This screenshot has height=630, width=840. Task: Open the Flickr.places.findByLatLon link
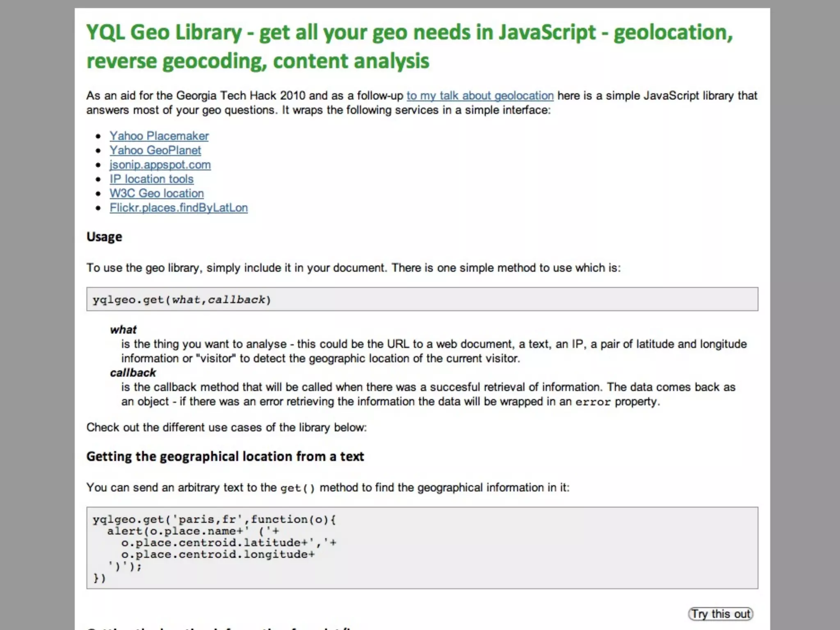pos(178,208)
